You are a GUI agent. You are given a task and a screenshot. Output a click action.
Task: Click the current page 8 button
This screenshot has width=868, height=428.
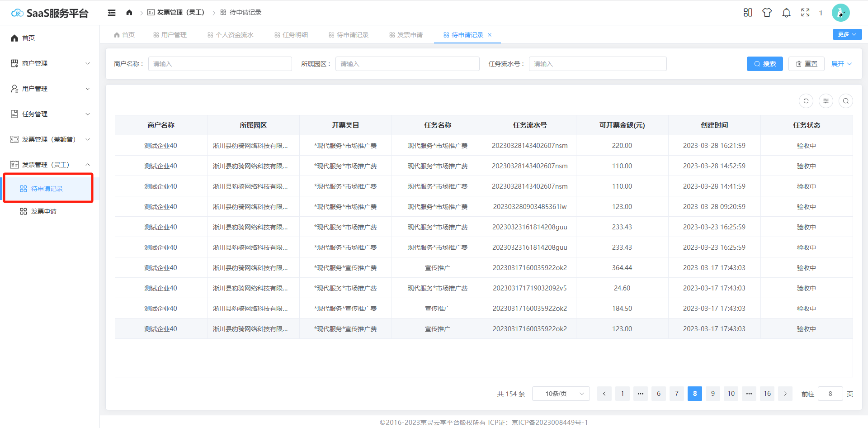[x=695, y=394]
